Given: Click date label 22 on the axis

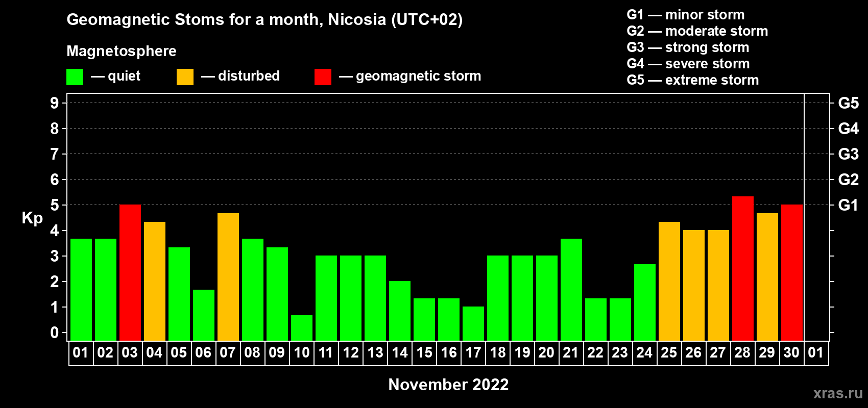Looking at the screenshot, I should pyautogui.click(x=595, y=352).
